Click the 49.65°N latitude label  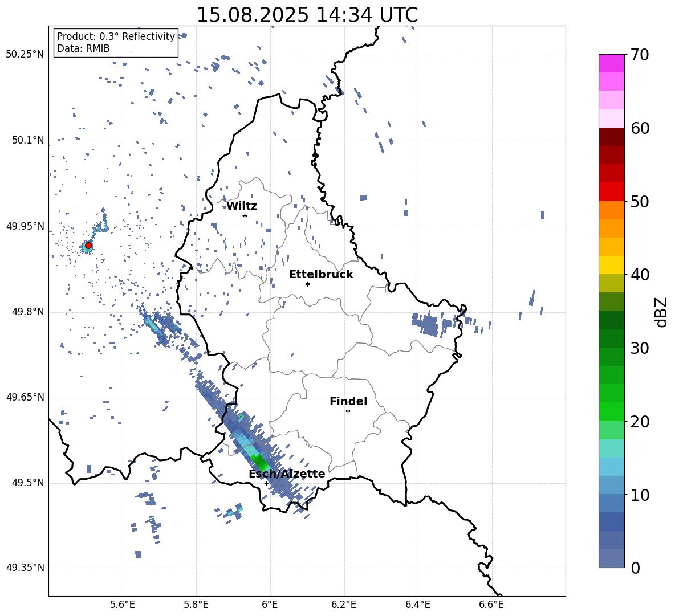(x=25, y=397)
